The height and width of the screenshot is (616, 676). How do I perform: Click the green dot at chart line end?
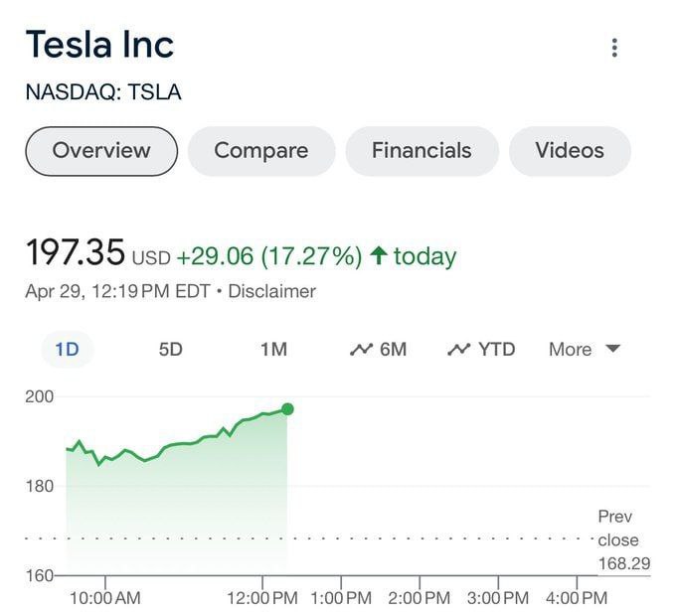(287, 408)
